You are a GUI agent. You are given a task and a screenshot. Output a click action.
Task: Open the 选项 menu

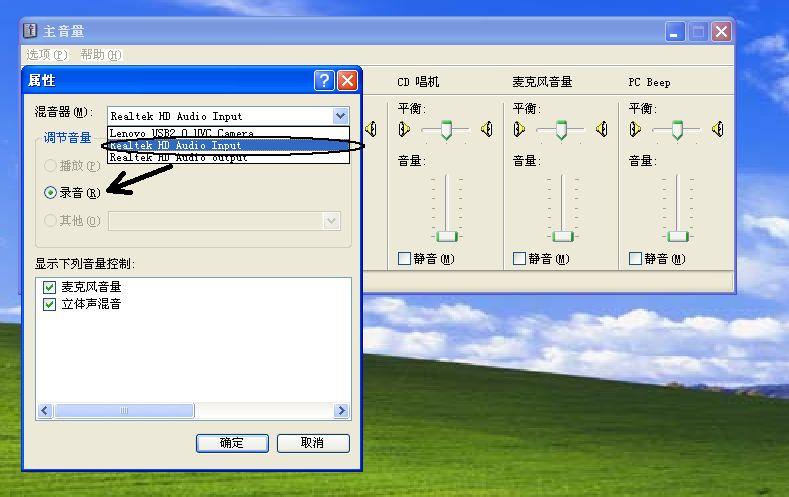pos(46,54)
